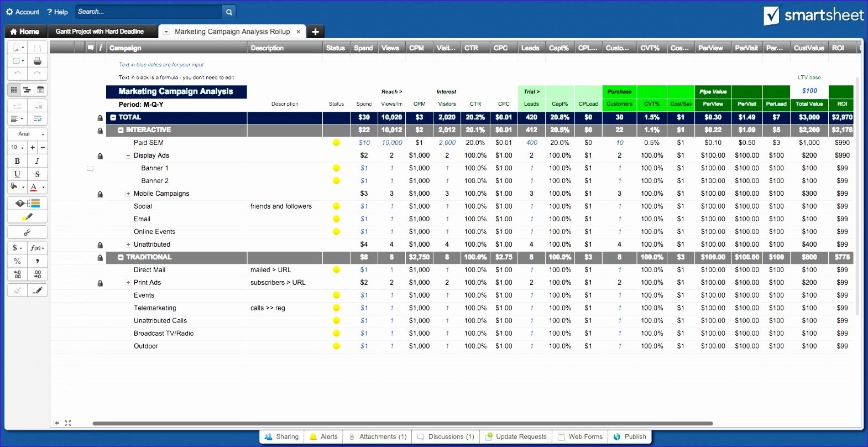Toggle Italic formatting
This screenshot has height=447, width=868.
click(x=37, y=161)
